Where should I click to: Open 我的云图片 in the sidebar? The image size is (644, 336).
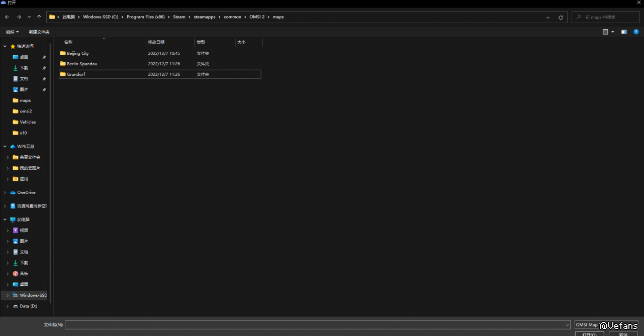pos(30,168)
